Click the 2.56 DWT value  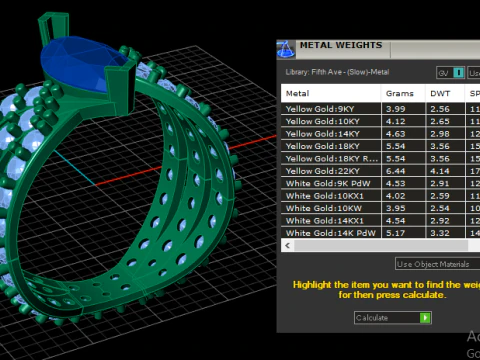(x=440, y=109)
